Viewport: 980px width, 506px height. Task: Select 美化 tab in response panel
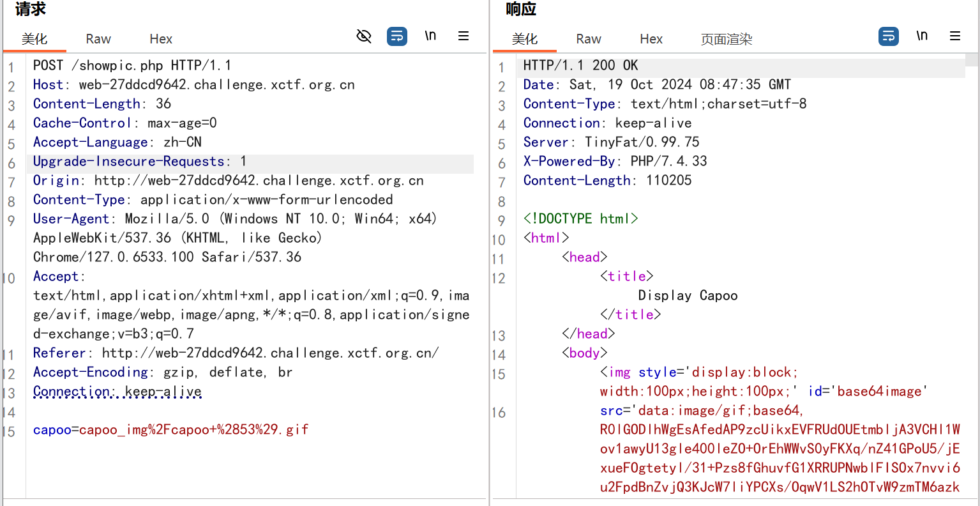525,39
